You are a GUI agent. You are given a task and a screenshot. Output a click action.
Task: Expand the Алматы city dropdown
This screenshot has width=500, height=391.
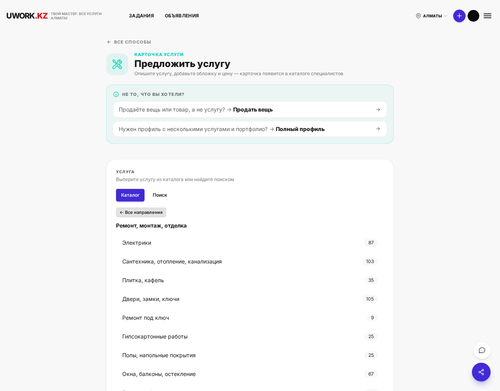431,16
